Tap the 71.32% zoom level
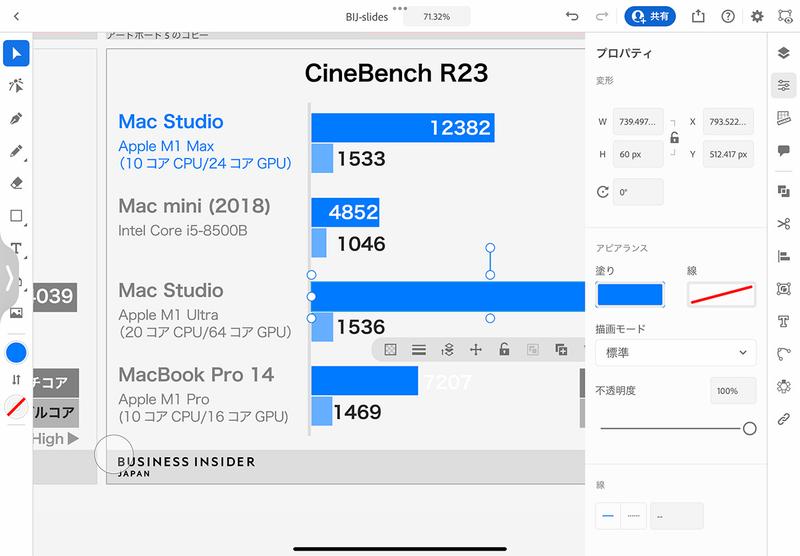The image size is (800, 556). pos(437,17)
